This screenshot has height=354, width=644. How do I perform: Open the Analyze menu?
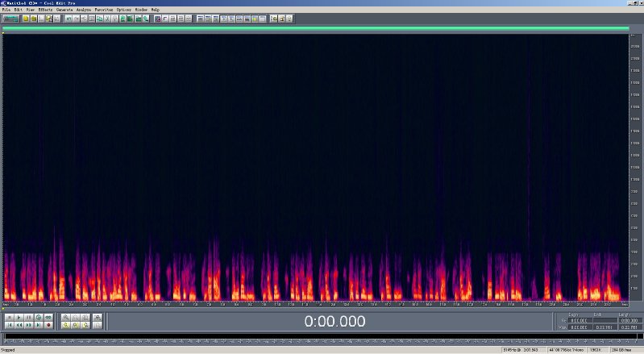tap(83, 10)
